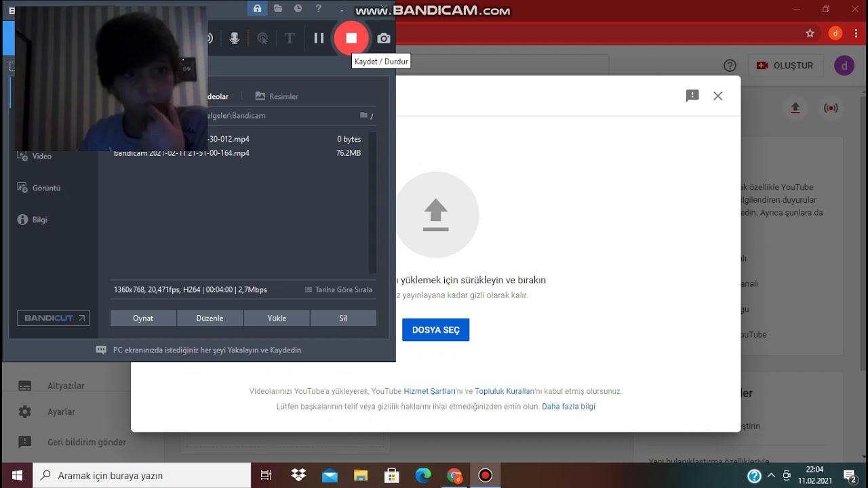Click the Oynat button
The height and width of the screenshot is (488, 868).
143,318
